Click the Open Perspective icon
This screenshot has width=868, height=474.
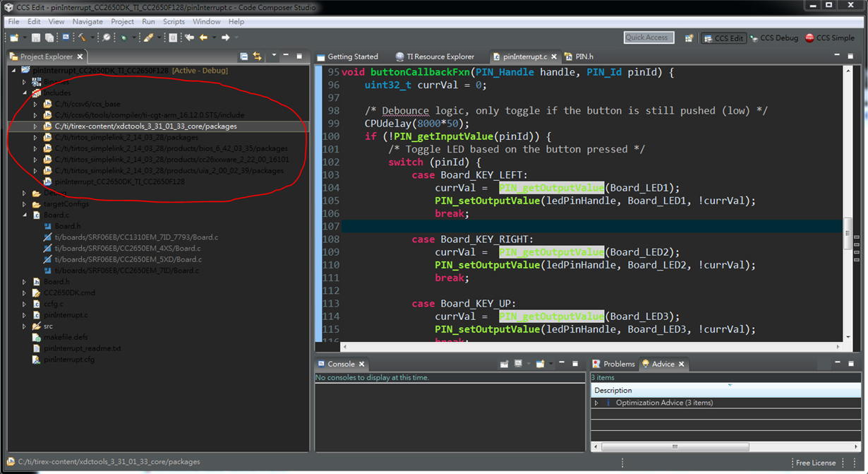tap(689, 37)
